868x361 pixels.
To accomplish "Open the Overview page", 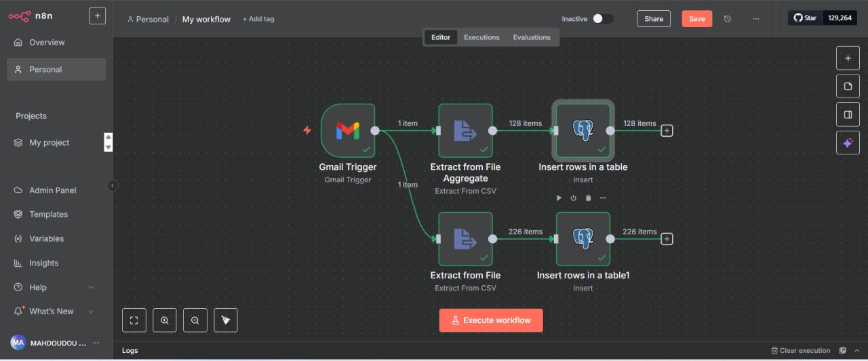I will (47, 42).
